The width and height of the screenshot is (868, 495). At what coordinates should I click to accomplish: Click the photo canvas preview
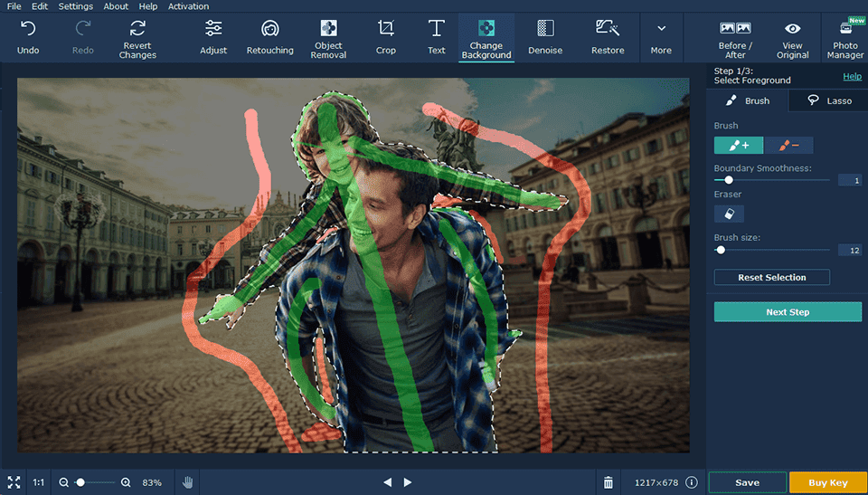coord(354,265)
